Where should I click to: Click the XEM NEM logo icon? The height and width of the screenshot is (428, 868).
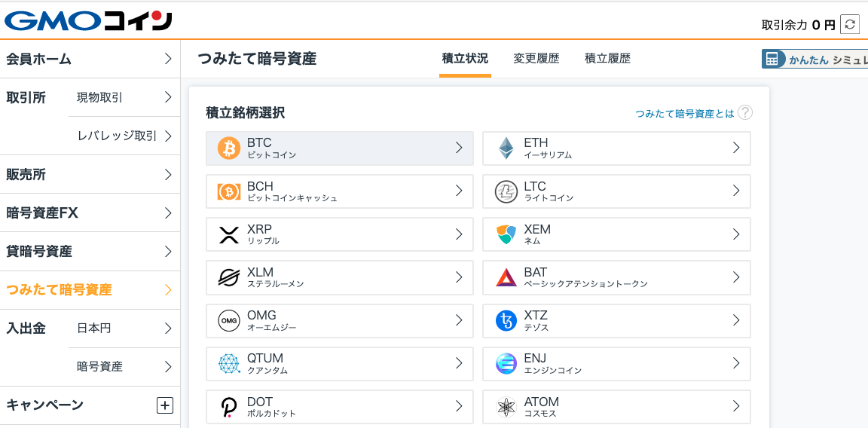[506, 235]
